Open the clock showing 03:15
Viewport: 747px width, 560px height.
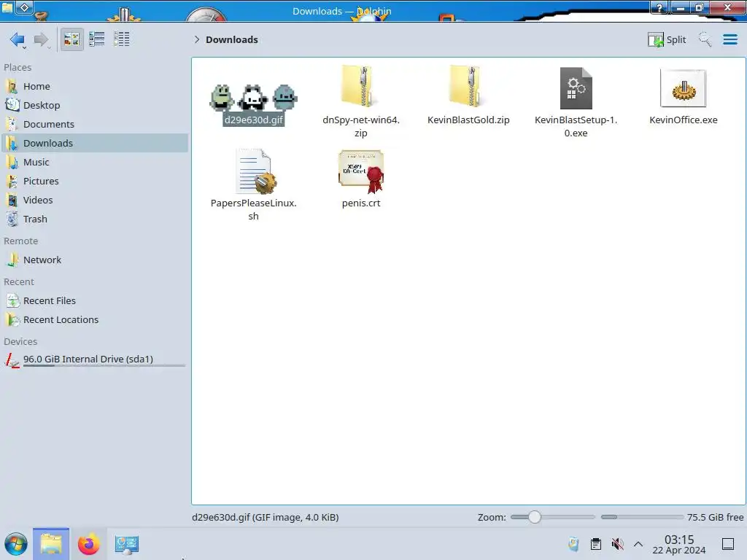tap(679, 544)
